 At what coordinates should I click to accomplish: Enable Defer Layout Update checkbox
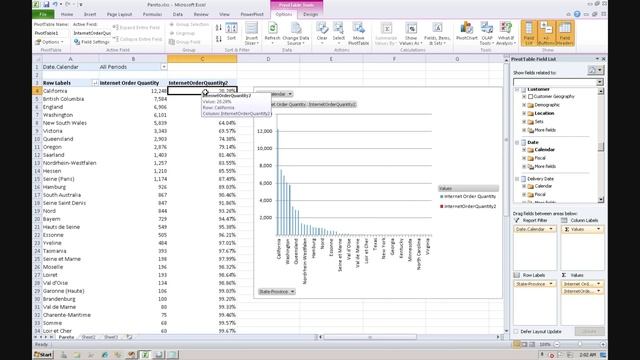[516, 331]
